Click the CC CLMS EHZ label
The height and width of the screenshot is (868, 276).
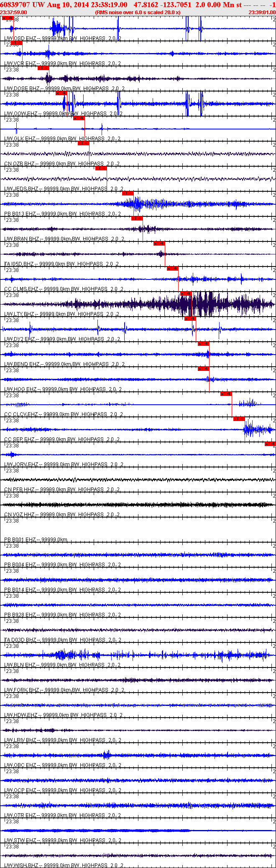(21, 289)
